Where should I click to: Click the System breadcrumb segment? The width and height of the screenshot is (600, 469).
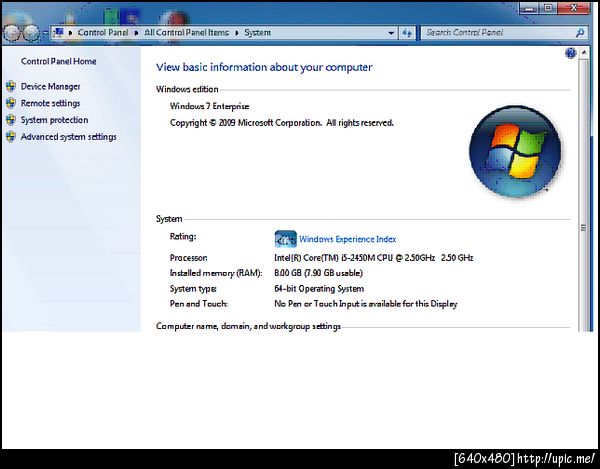point(258,33)
